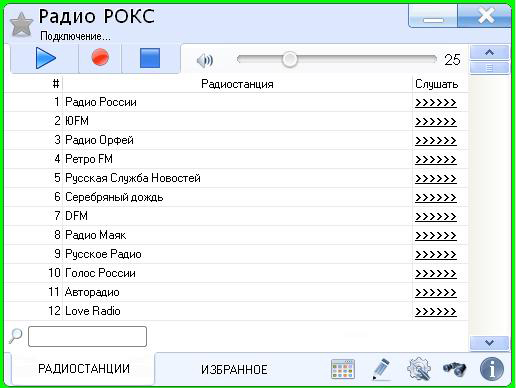Viewport: 516px width, 388px height.
Task: Click the station search input field
Action: tap(87, 336)
